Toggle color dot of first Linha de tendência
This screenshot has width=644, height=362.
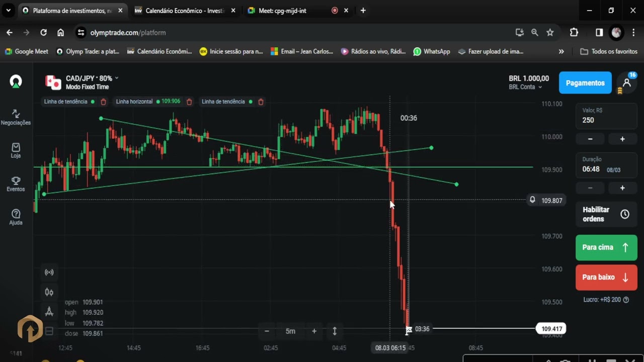(x=93, y=102)
